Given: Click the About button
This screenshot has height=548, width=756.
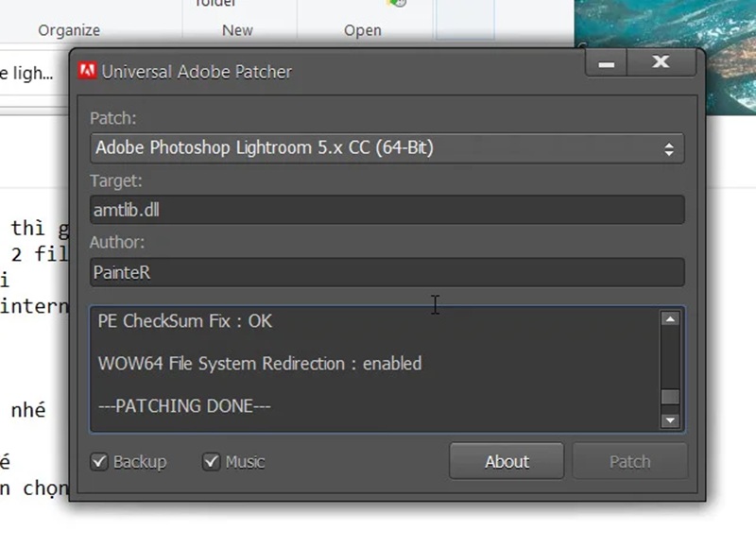Looking at the screenshot, I should [x=506, y=461].
